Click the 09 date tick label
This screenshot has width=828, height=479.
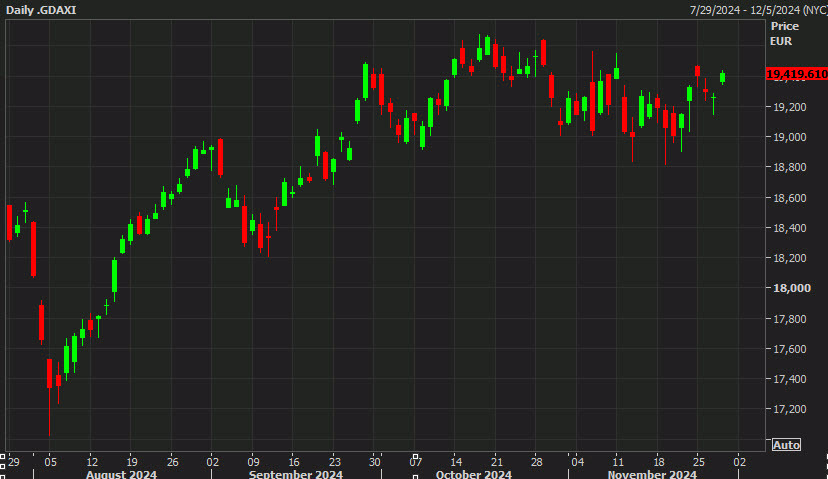coord(253,462)
